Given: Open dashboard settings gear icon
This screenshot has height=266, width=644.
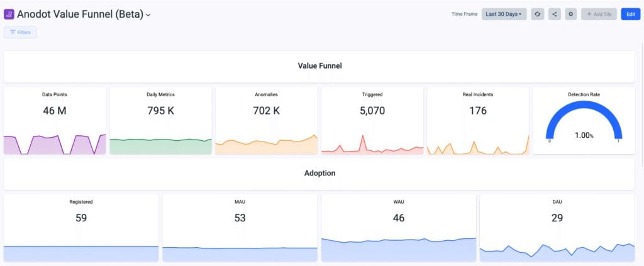Looking at the screenshot, I should pyautogui.click(x=570, y=14).
